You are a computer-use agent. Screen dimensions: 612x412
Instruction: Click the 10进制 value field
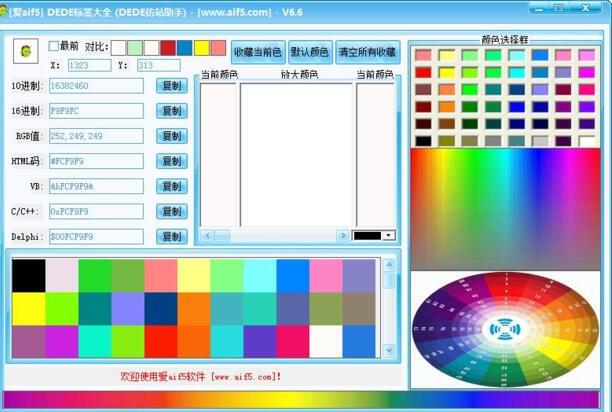[96, 86]
